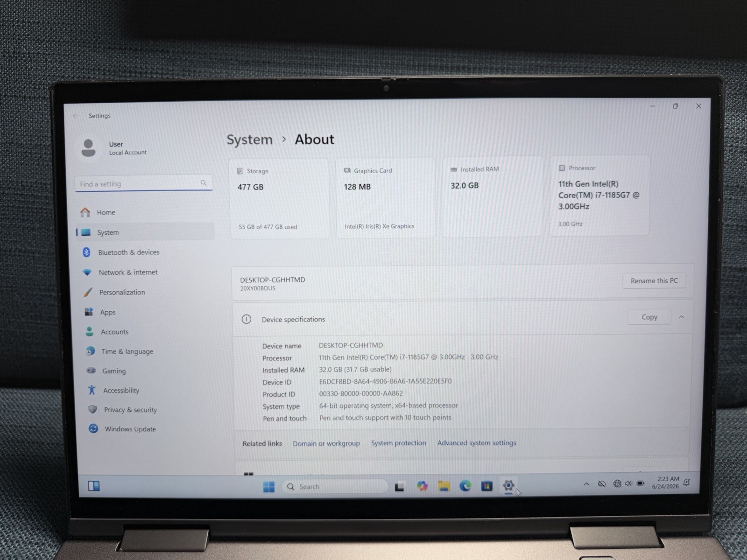Click the volume speaker tray icon
Screen dimensions: 747x560
click(628, 483)
